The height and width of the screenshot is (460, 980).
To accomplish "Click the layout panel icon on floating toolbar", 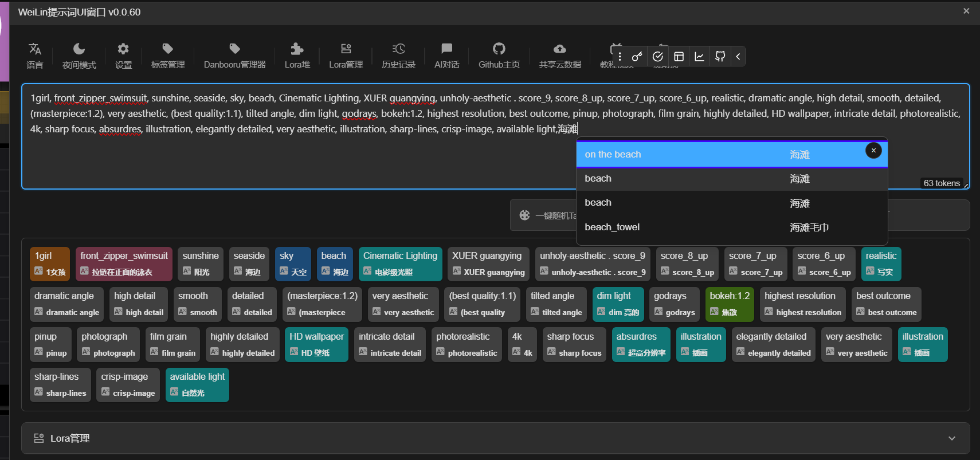I will [x=679, y=56].
